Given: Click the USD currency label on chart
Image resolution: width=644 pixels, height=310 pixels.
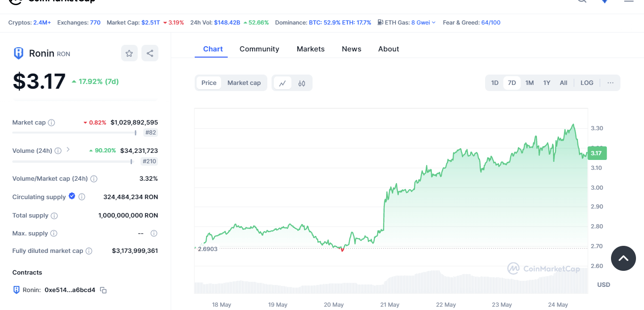Looking at the screenshot, I should point(603,285).
